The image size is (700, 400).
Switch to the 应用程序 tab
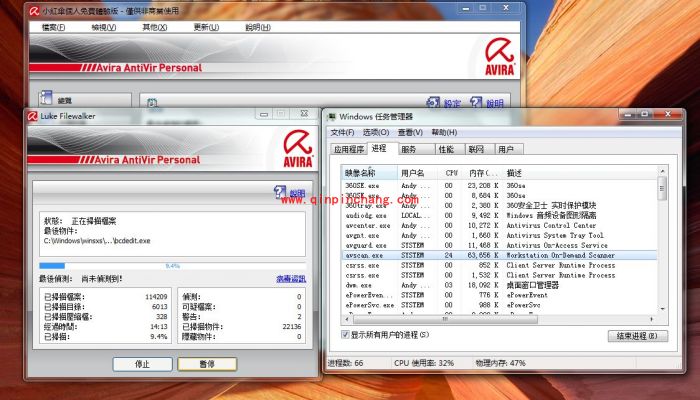point(349,150)
